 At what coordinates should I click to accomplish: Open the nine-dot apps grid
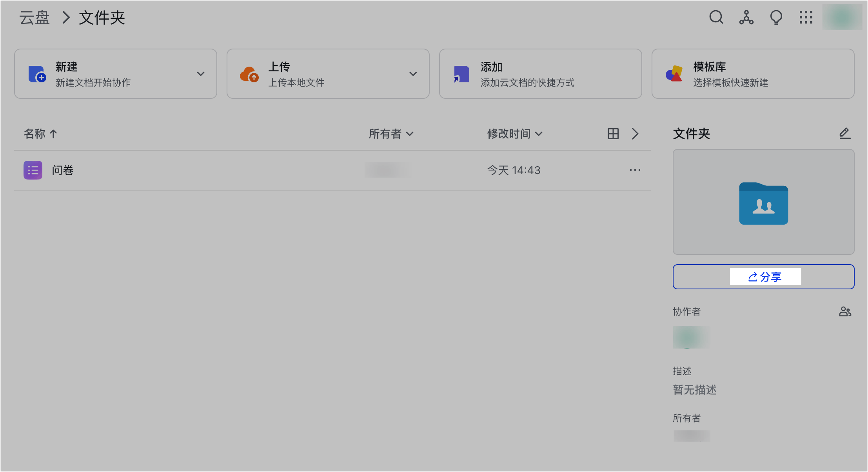(x=806, y=18)
